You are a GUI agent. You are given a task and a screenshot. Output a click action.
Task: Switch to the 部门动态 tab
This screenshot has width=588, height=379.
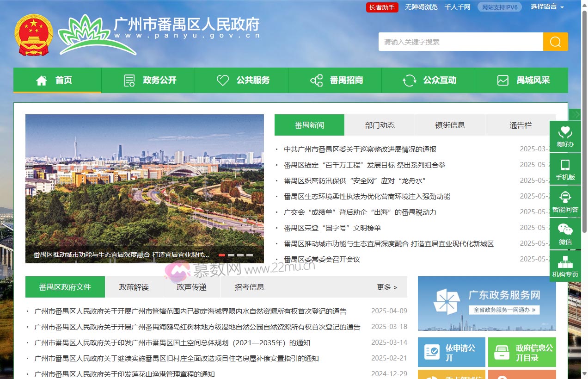tap(380, 124)
